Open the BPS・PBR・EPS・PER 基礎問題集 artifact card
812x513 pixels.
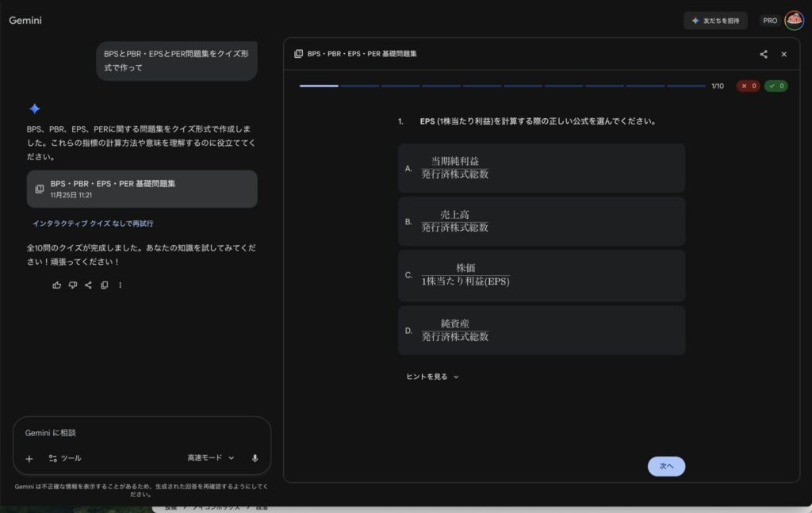point(142,189)
